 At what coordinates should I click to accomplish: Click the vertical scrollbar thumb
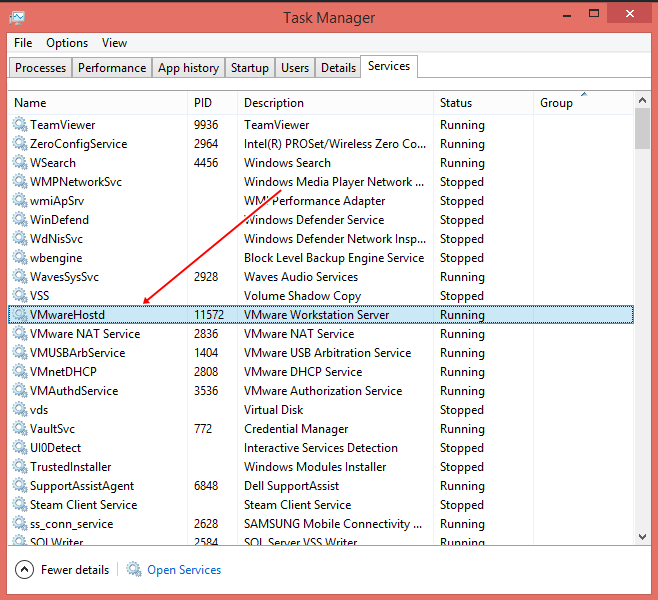642,128
